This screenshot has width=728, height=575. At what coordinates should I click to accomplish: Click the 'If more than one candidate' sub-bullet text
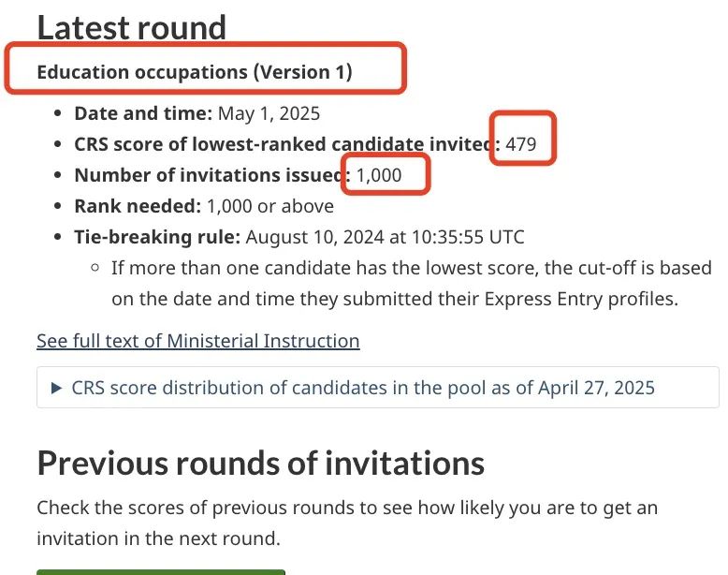[412, 283]
